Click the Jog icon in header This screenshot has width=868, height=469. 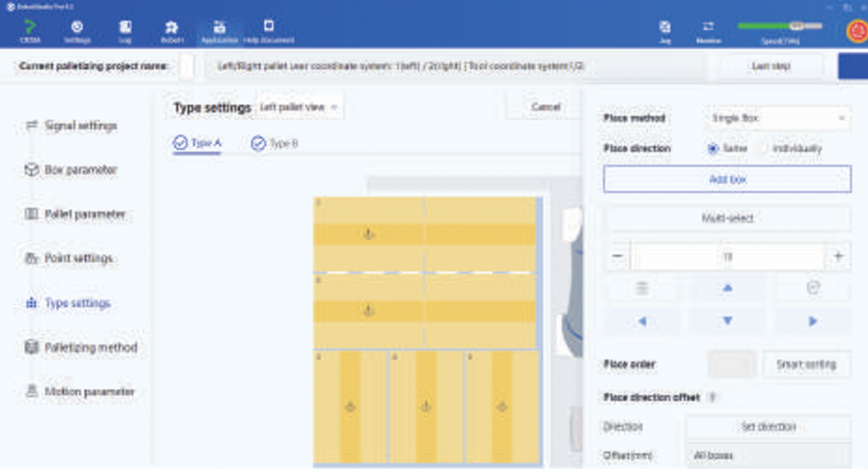click(665, 31)
